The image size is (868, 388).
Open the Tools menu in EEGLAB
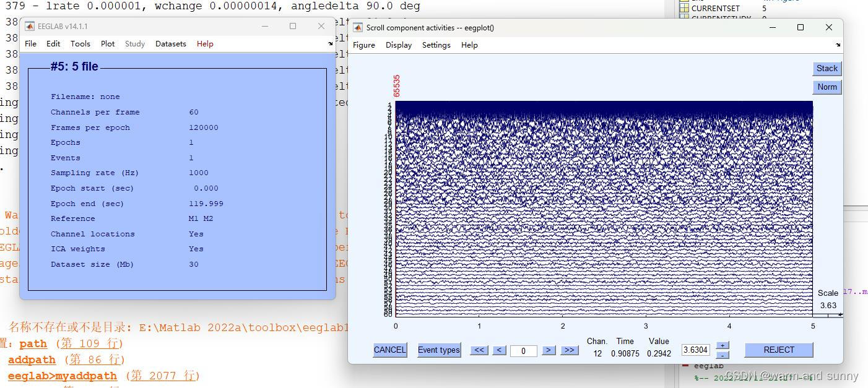[80, 43]
